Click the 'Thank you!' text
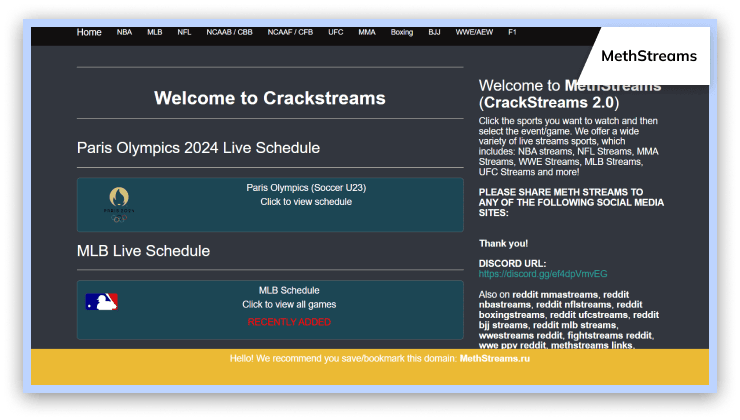This screenshot has width=740, height=420. click(x=503, y=244)
